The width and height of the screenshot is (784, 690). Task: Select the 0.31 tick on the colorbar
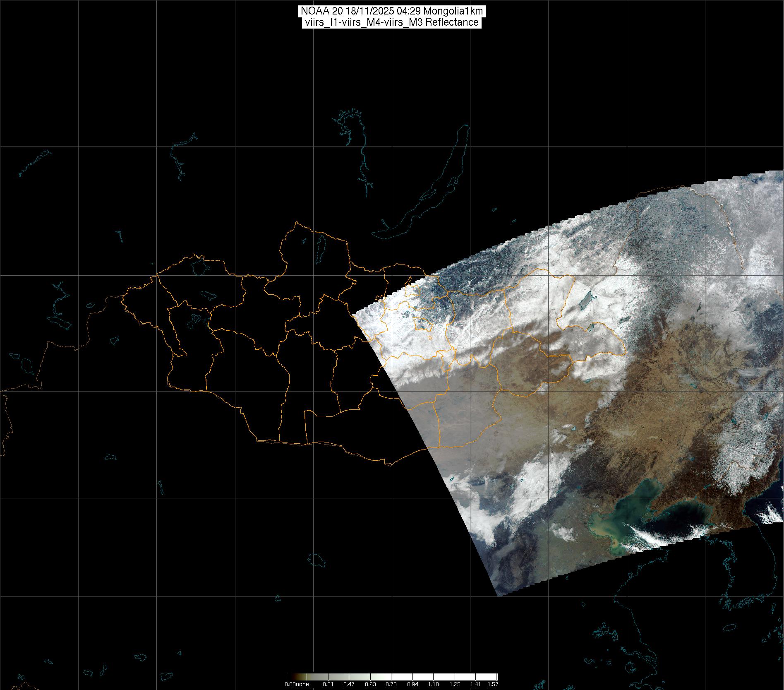click(x=328, y=684)
